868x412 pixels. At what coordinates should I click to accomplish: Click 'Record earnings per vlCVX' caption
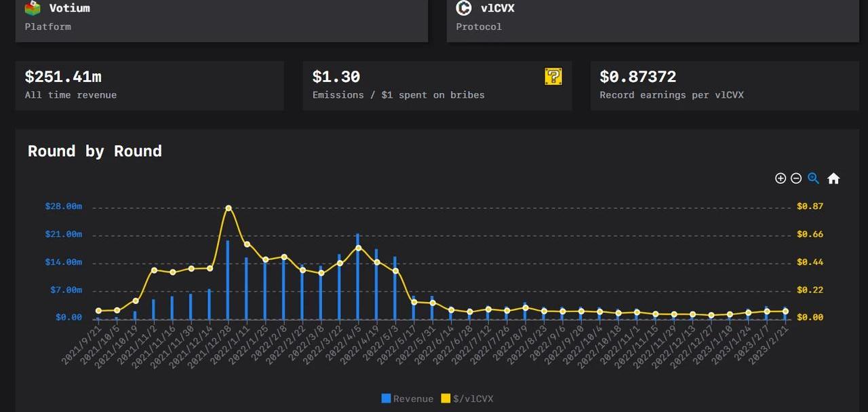tap(672, 95)
